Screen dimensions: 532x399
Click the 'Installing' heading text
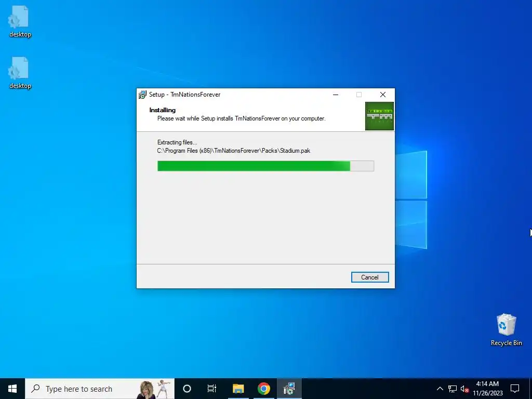162,110
